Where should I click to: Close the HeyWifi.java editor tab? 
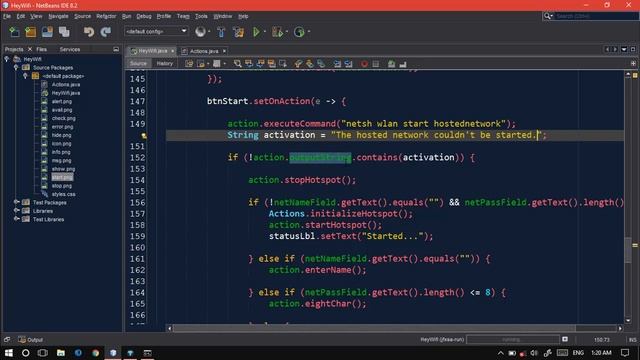click(173, 51)
